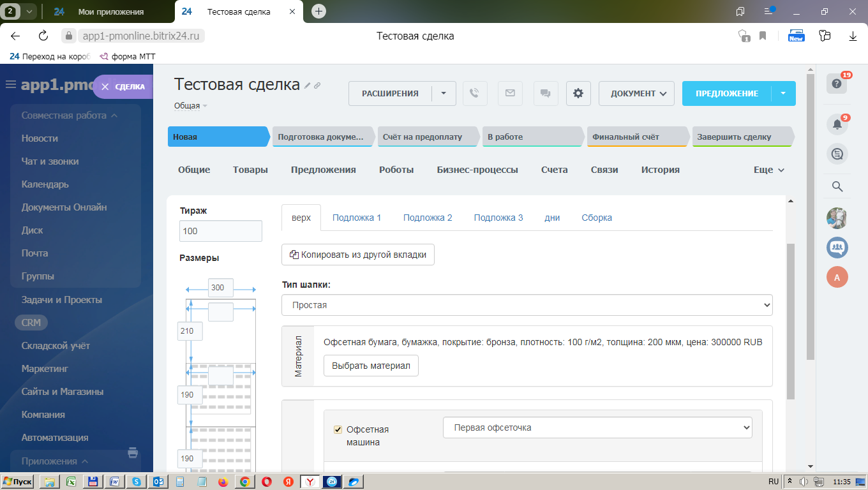868x490 pixels.
Task: Open the Тип шапки dropdown
Action: coord(527,305)
